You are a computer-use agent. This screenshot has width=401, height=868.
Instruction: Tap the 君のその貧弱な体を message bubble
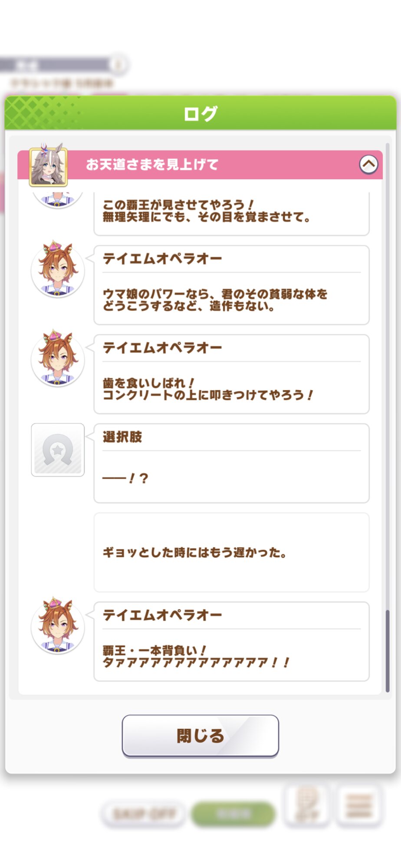(231, 285)
